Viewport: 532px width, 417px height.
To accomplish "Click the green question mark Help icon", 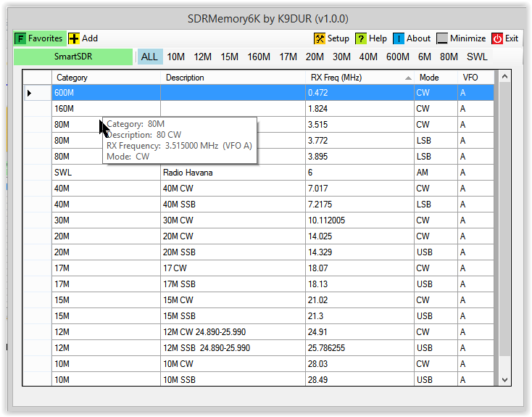I will (361, 38).
